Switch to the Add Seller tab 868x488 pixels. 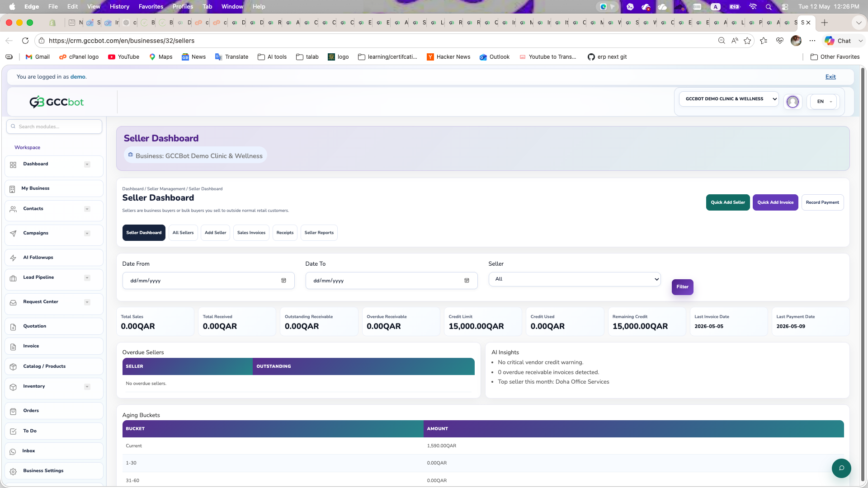coord(215,233)
